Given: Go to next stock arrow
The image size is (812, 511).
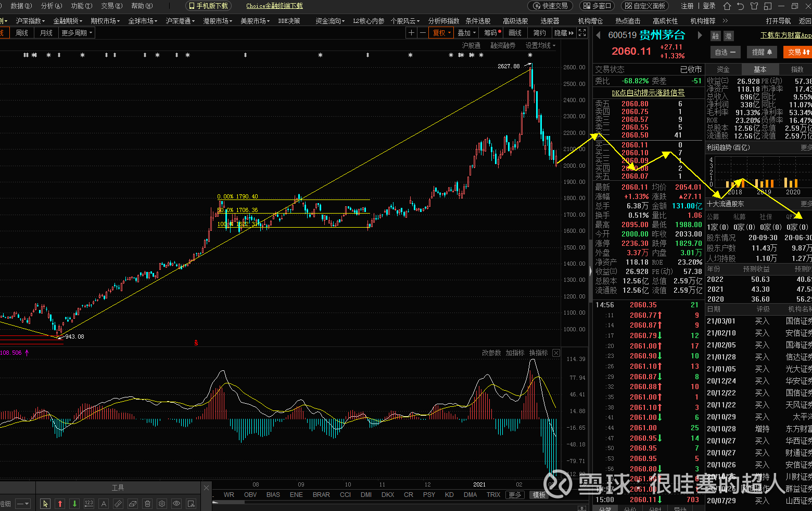Looking at the screenshot, I should click(x=700, y=35).
